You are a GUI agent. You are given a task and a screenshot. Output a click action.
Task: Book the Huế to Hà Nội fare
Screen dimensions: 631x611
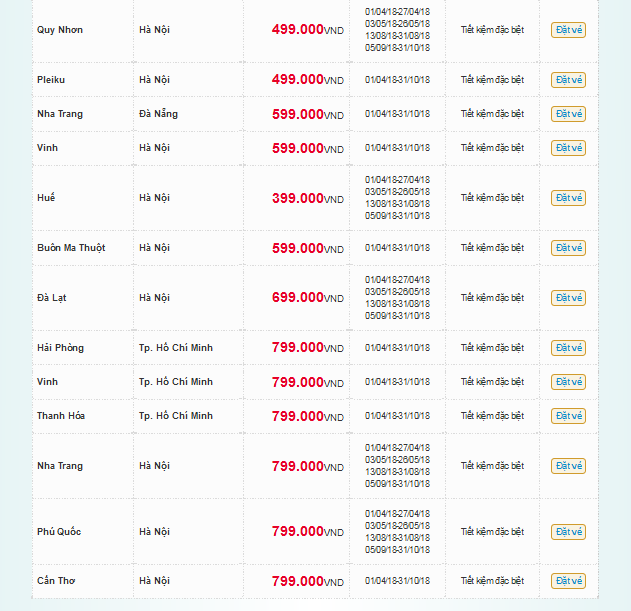(568, 198)
